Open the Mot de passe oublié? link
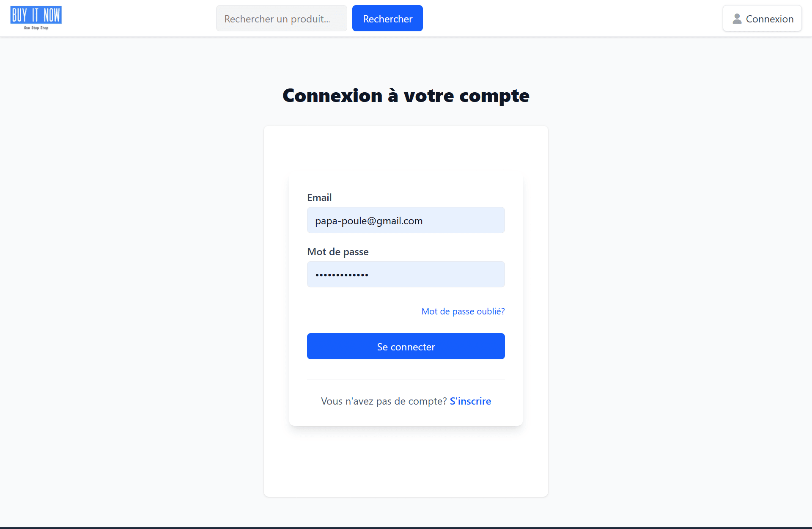Screen dimensions: 812x529 463,311
